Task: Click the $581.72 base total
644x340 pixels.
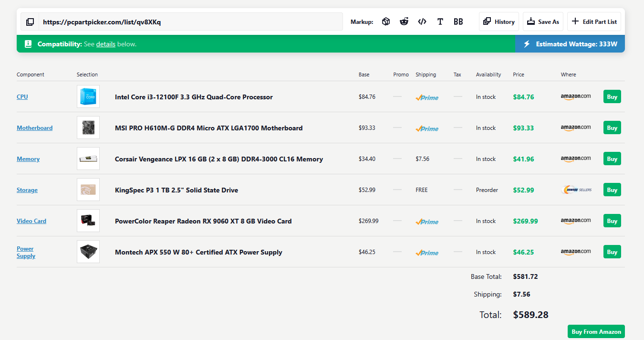Action: [525, 276]
